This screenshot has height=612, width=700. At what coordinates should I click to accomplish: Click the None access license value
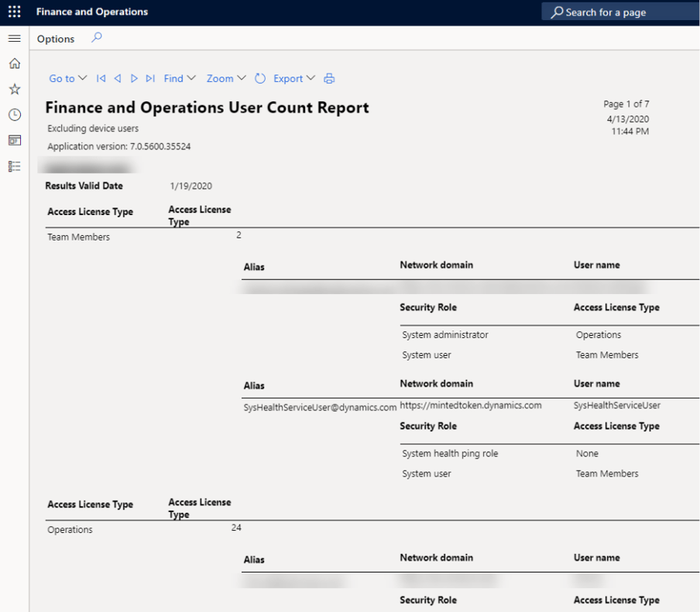click(x=587, y=453)
